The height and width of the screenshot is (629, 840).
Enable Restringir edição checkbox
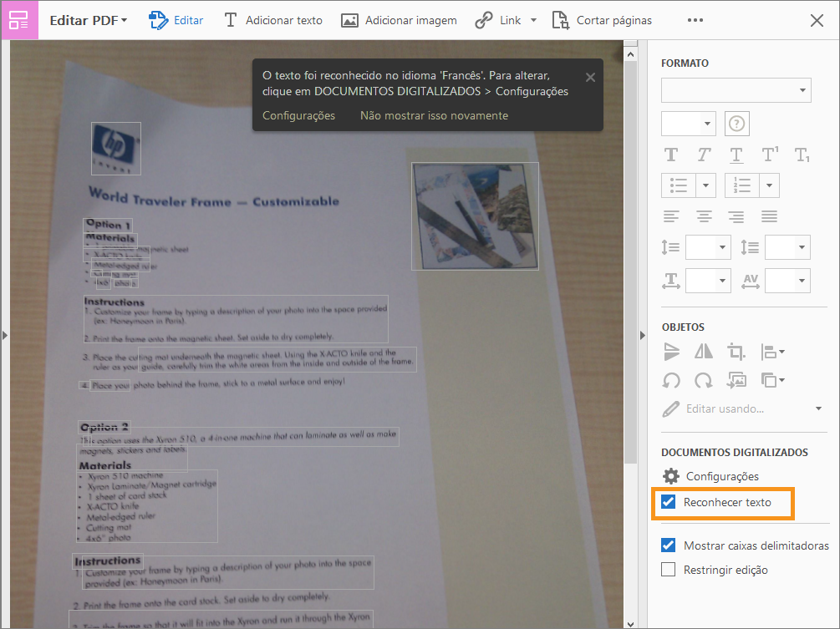pyautogui.click(x=668, y=570)
